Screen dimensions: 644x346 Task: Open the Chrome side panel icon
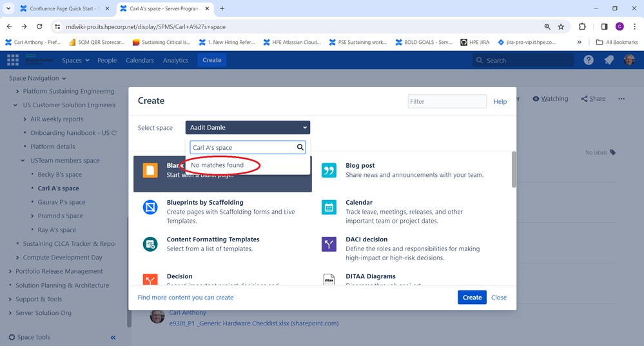(x=604, y=26)
